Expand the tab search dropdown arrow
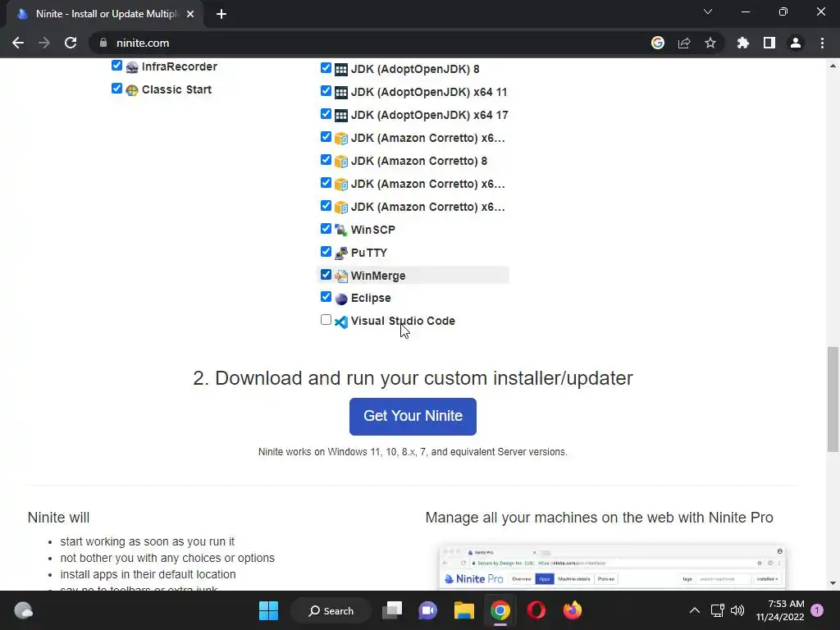840x630 pixels. [708, 11]
